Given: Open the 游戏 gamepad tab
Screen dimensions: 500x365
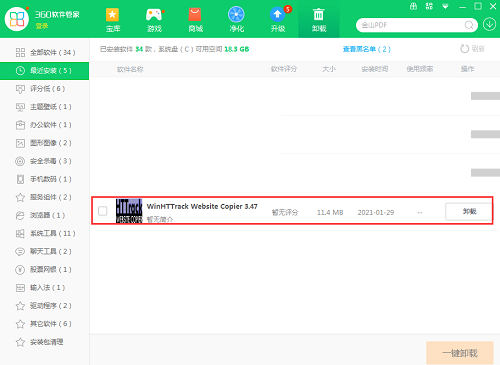Looking at the screenshot, I should tap(154, 19).
